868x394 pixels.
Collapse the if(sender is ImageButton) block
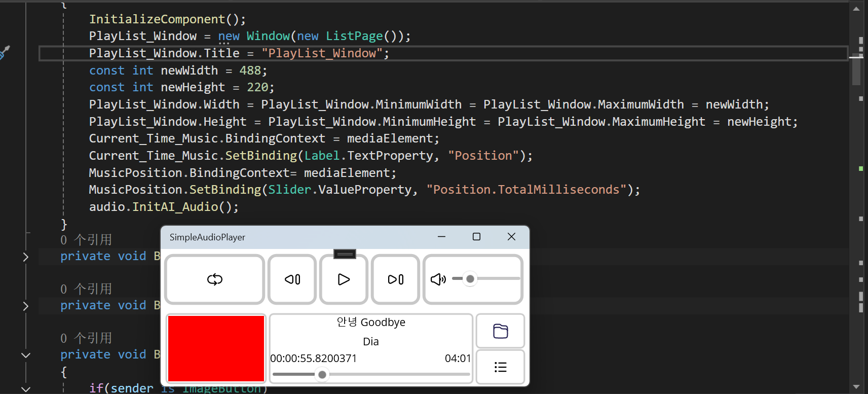[25, 389]
